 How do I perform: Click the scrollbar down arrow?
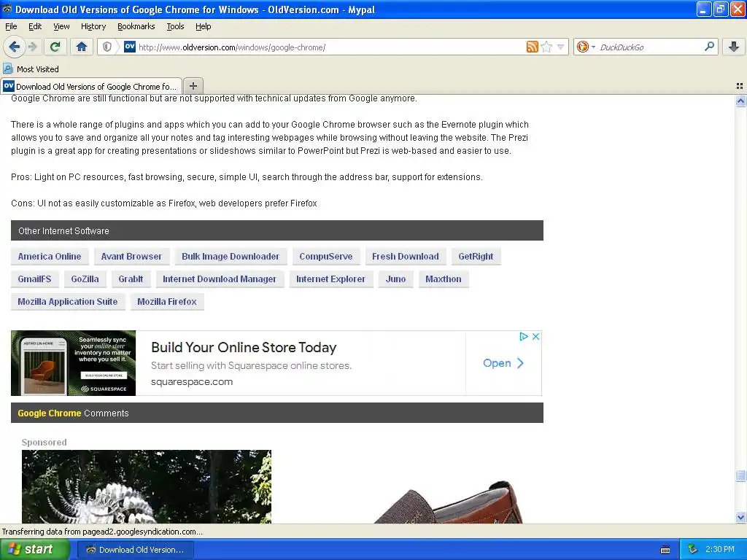(741, 517)
